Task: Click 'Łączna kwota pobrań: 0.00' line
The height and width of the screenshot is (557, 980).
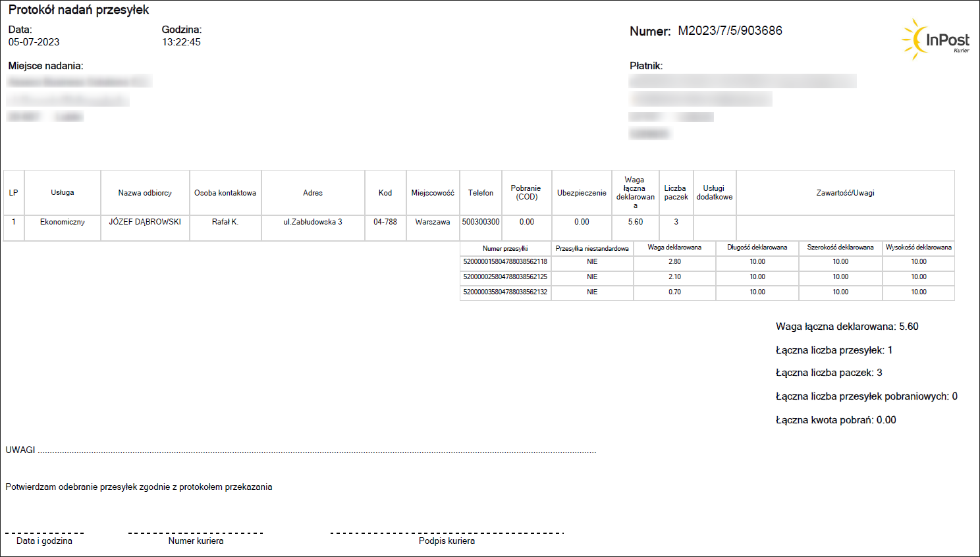Action: (x=836, y=420)
